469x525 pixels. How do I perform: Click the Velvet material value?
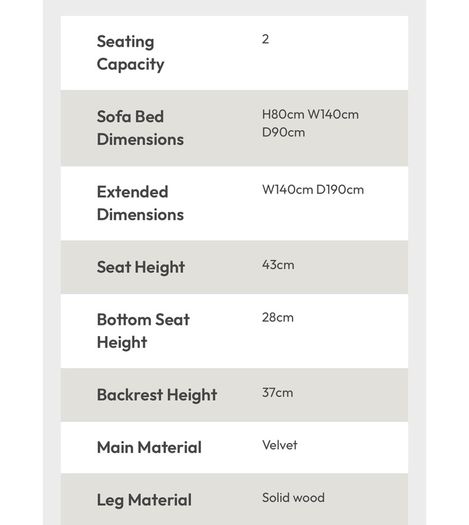click(x=280, y=445)
